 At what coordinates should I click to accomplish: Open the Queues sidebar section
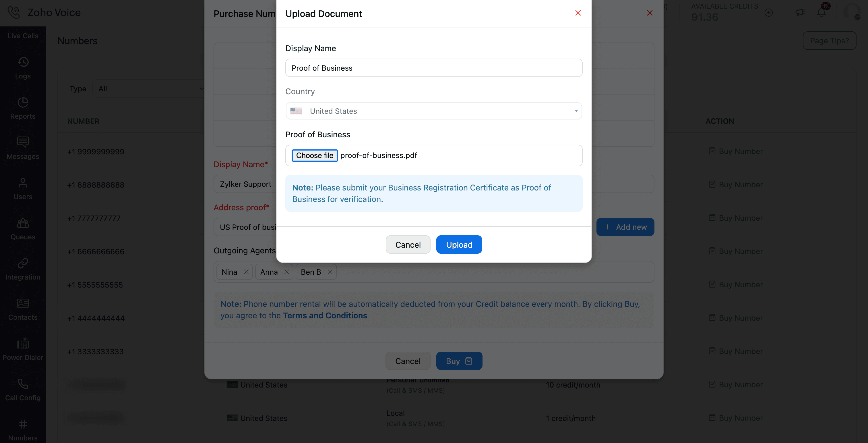[23, 229]
